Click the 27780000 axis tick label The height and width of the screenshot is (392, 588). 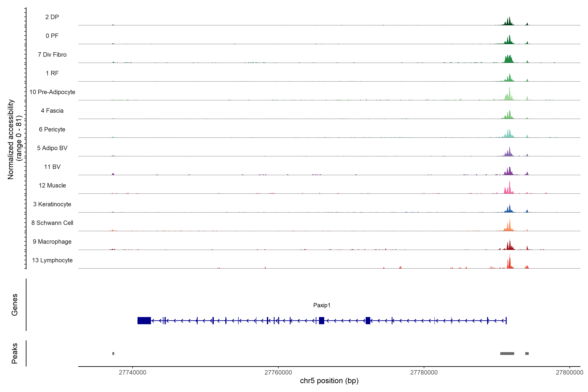click(x=424, y=372)
